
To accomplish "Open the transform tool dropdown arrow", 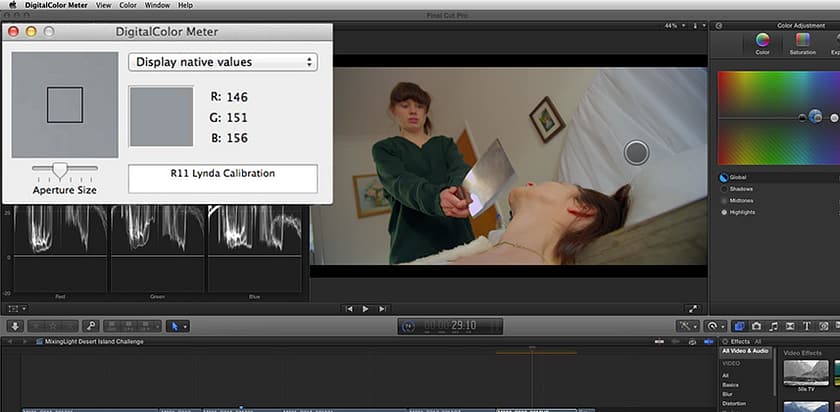I will pyautogui.click(x=24, y=309).
